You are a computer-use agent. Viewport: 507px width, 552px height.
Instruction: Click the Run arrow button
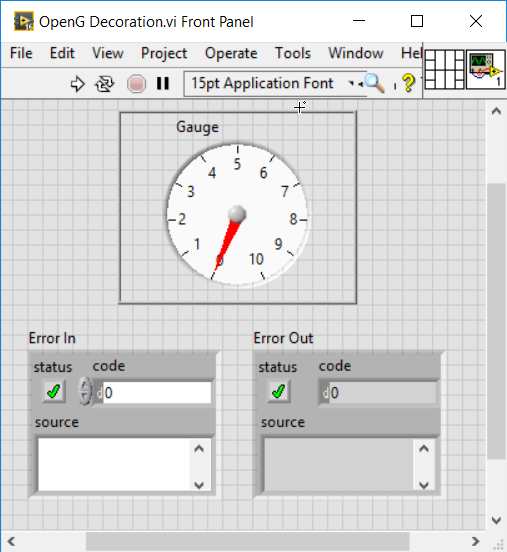[77, 84]
